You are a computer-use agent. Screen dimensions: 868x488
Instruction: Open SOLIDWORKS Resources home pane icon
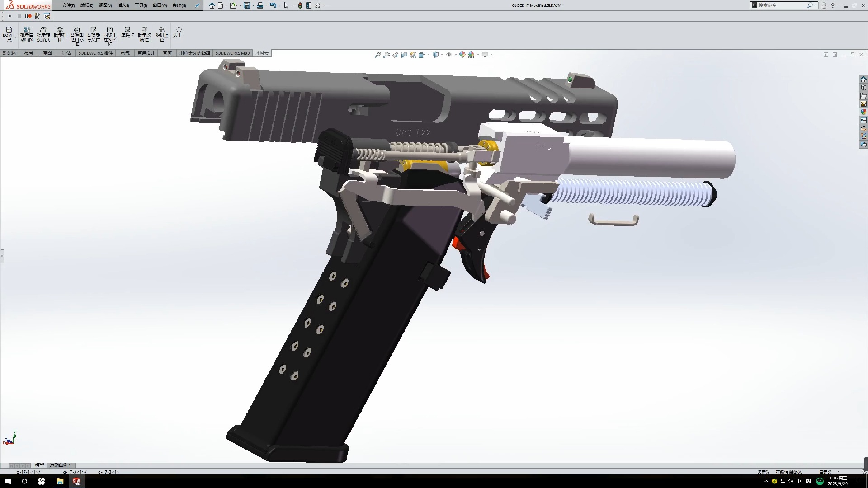click(x=863, y=80)
